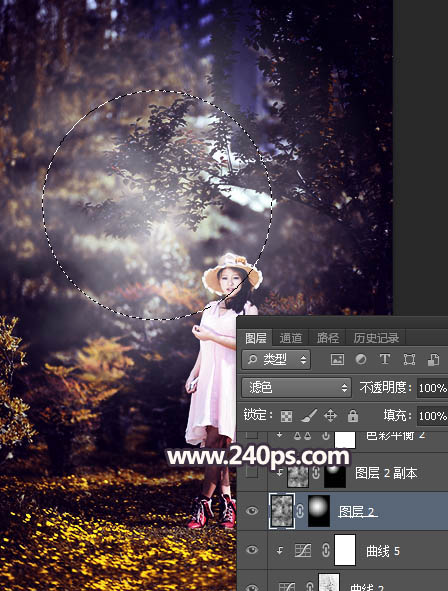Screen dimensions: 448x591
Task: Switch to the 路径 tab
Action: pyautogui.click(x=327, y=338)
